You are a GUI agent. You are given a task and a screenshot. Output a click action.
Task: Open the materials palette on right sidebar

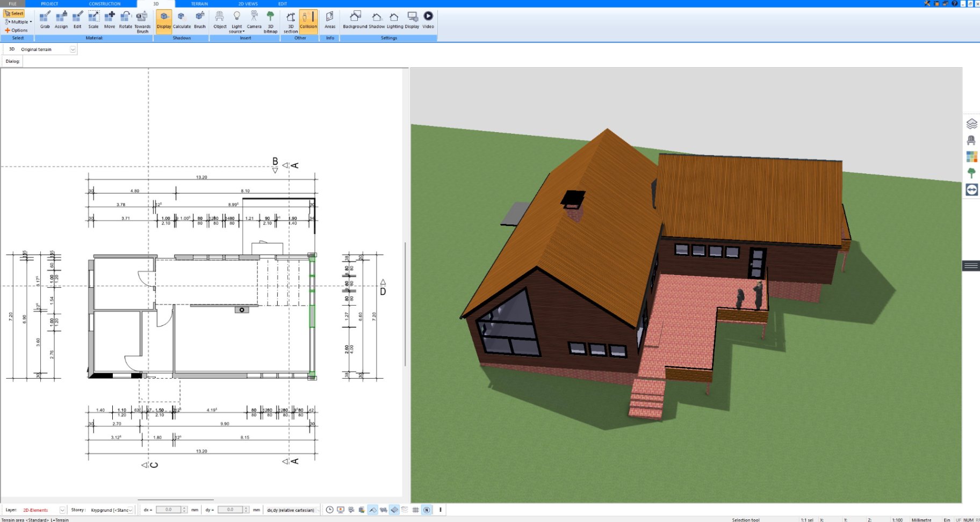971,157
